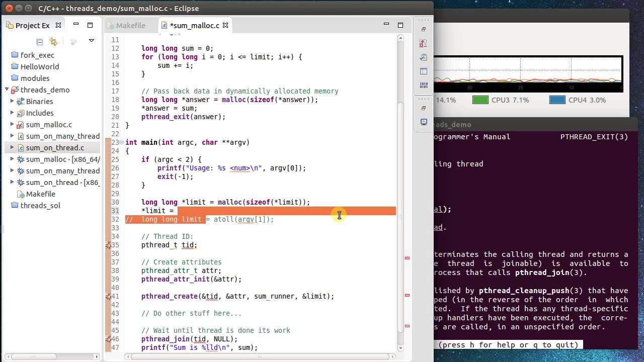The height and width of the screenshot is (362, 644).
Task: Click editor vertical scrollbar down arrow
Action: (x=400, y=348)
